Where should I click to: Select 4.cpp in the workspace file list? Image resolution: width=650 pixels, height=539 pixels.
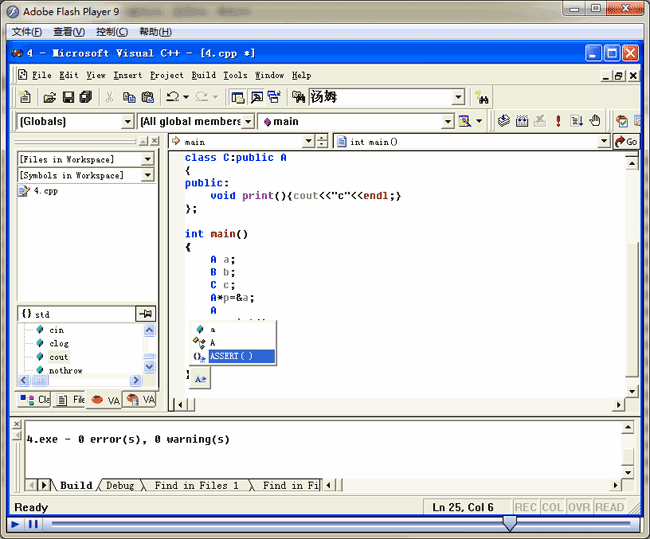tap(45, 191)
